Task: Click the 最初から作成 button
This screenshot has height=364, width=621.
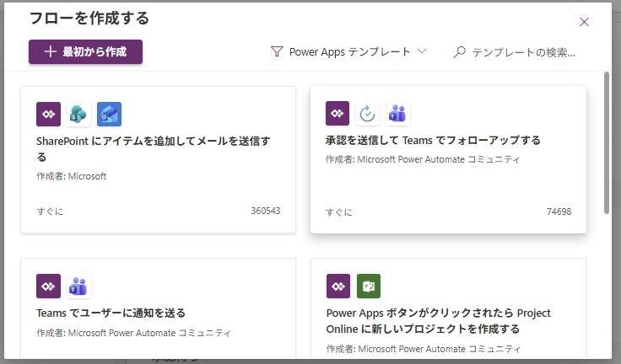Action: point(85,51)
